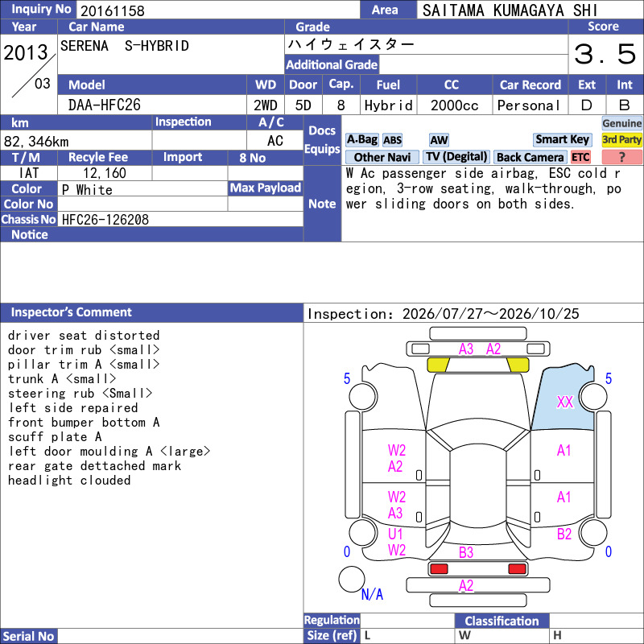
Task: Click the TV (Degital) badge
Action: click(456, 157)
